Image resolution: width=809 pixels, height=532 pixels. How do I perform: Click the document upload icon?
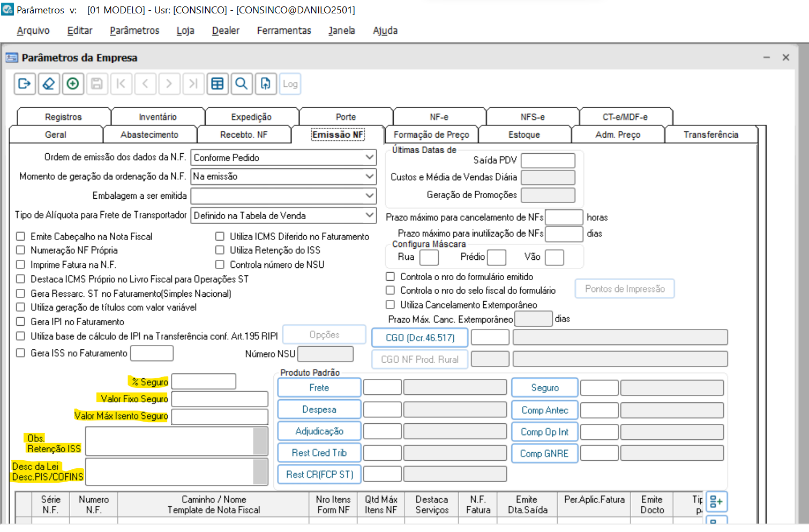pyautogui.click(x=266, y=84)
